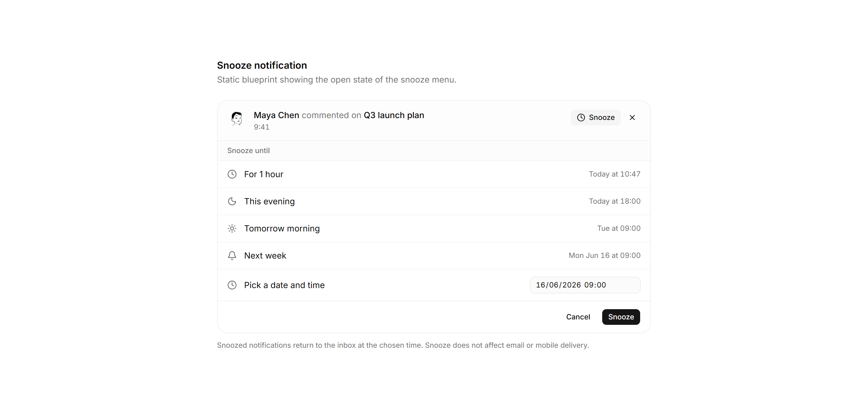868x408 pixels.
Task: Click the bell icon beside Next week
Action: tap(232, 256)
